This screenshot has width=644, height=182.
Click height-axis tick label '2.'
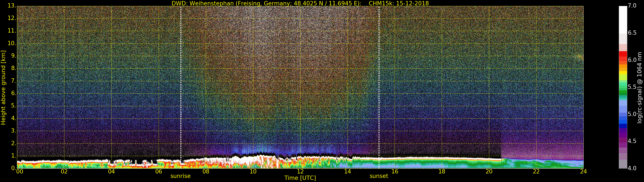click(14, 143)
